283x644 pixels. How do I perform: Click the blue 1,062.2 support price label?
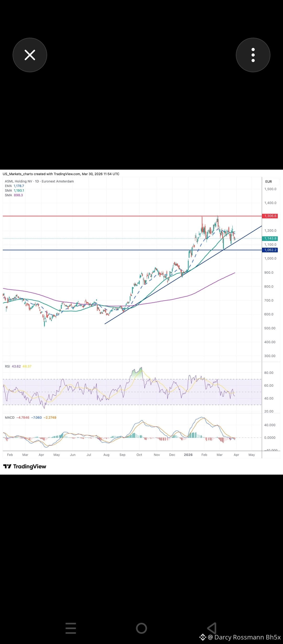(270, 250)
